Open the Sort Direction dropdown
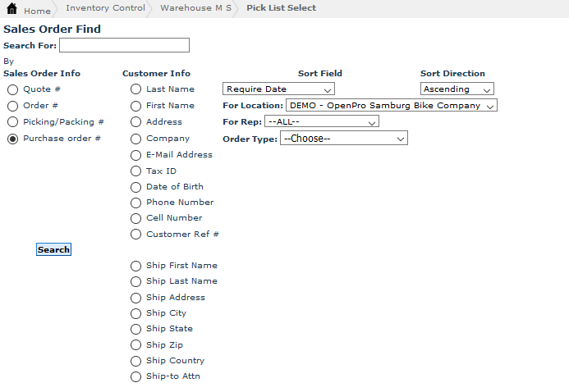Image resolution: width=569 pixels, height=392 pixels. pyautogui.click(x=457, y=89)
